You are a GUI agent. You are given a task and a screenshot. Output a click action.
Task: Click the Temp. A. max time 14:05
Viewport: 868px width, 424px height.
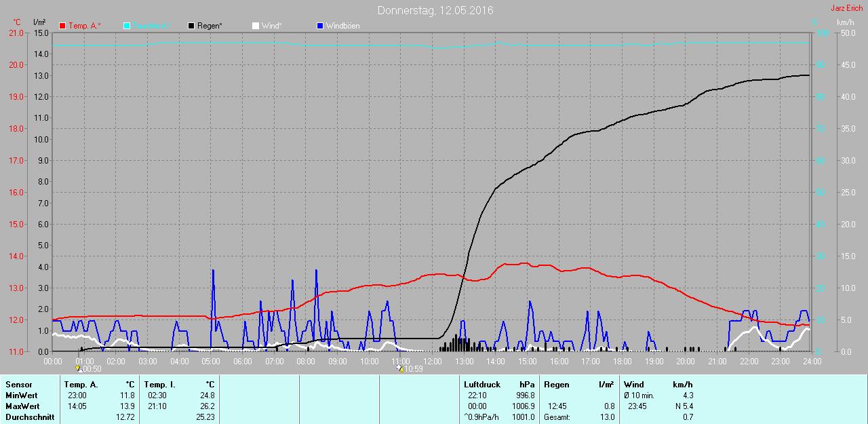[77, 406]
